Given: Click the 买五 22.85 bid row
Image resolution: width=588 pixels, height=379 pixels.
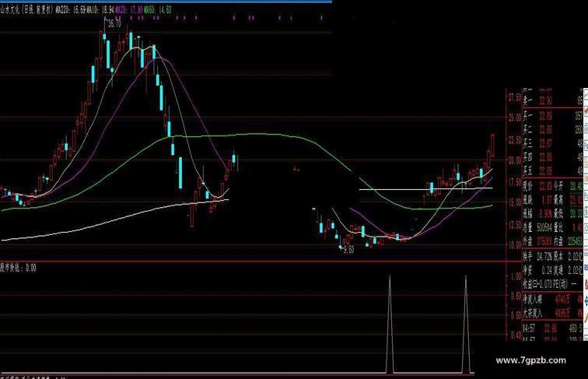Looking at the screenshot, I should pos(553,170).
